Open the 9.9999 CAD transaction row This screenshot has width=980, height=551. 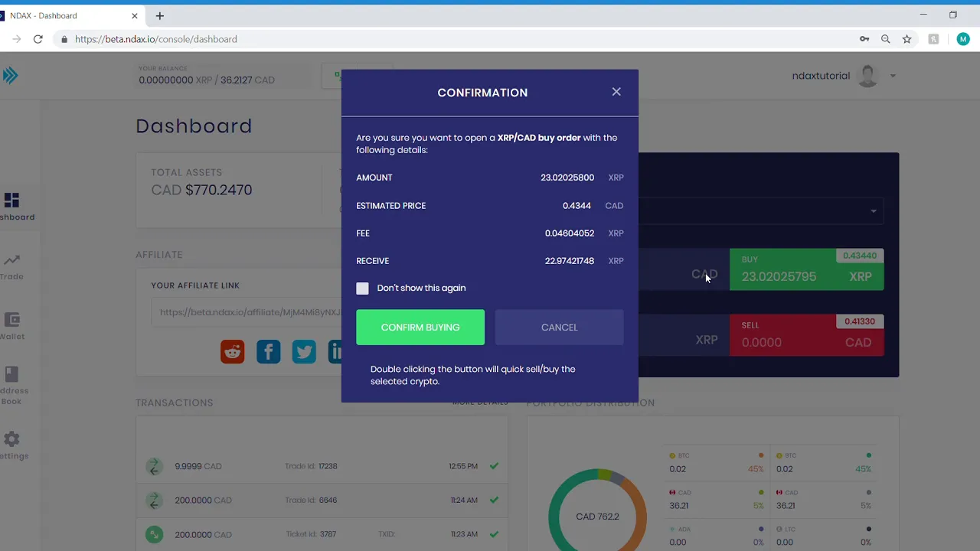322,466
